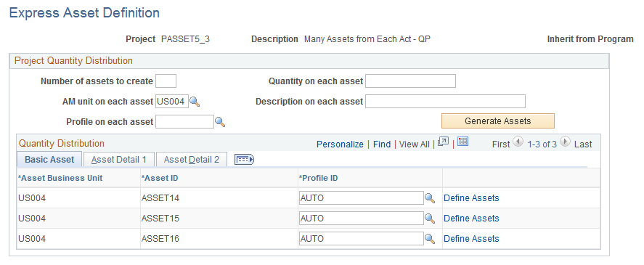644x265 pixels.
Task: Open the Asset Detail 2 tab
Action: 192,160
